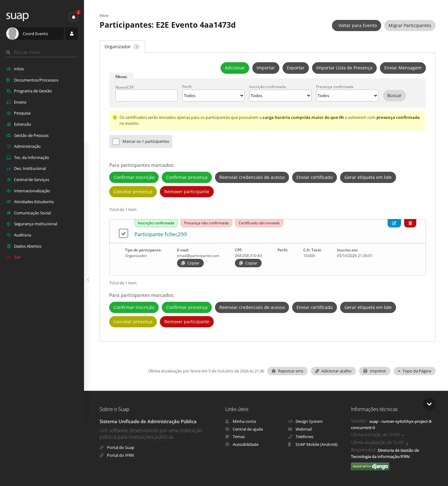Copy the CPF with Copiar button

248,263
